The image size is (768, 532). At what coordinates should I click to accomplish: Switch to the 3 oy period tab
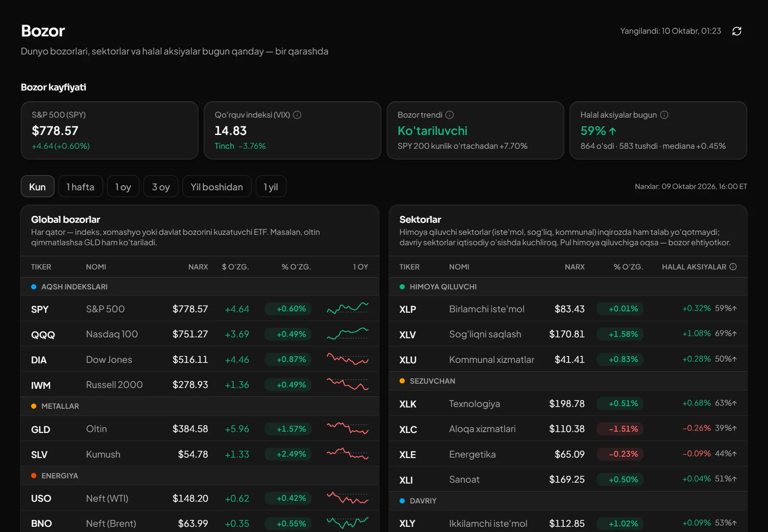click(161, 186)
